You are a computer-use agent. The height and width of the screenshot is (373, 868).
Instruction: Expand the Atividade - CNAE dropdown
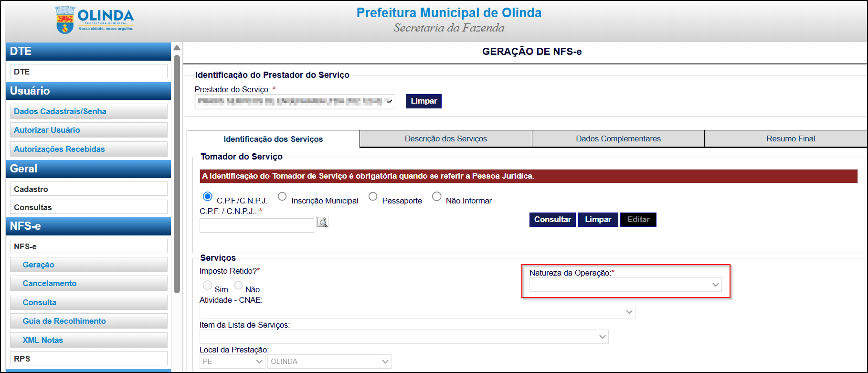[417, 312]
